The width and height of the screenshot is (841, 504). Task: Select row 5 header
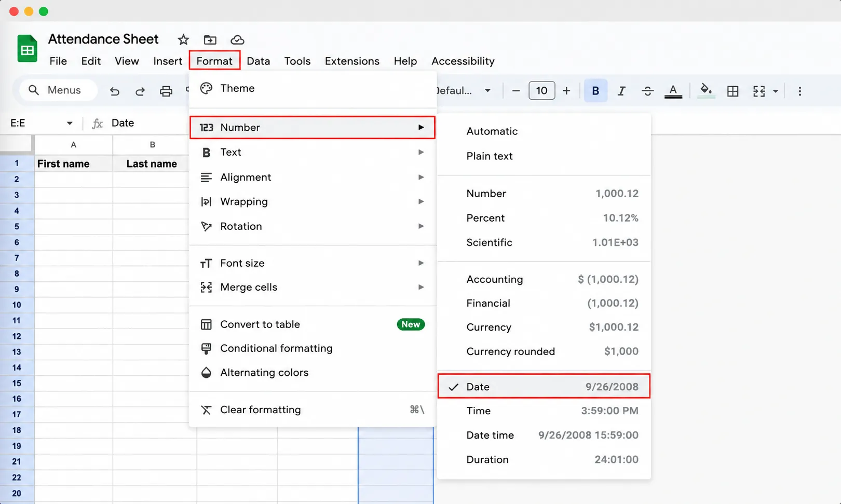click(17, 226)
